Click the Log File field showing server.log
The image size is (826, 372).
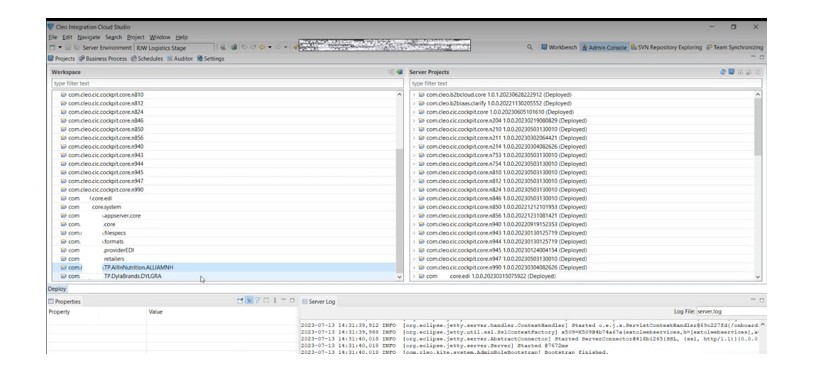click(730, 311)
